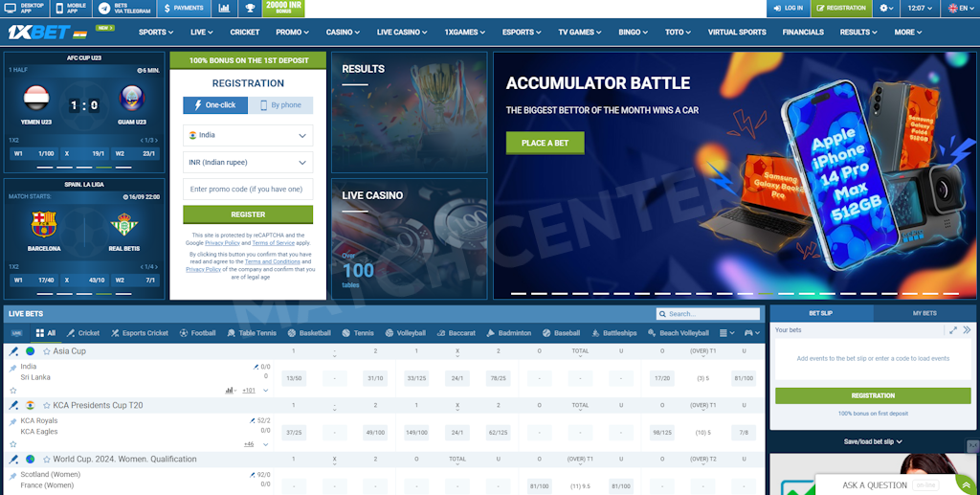The height and width of the screenshot is (495, 980).
Task: Filter live bets by Badminton
Action: click(508, 333)
